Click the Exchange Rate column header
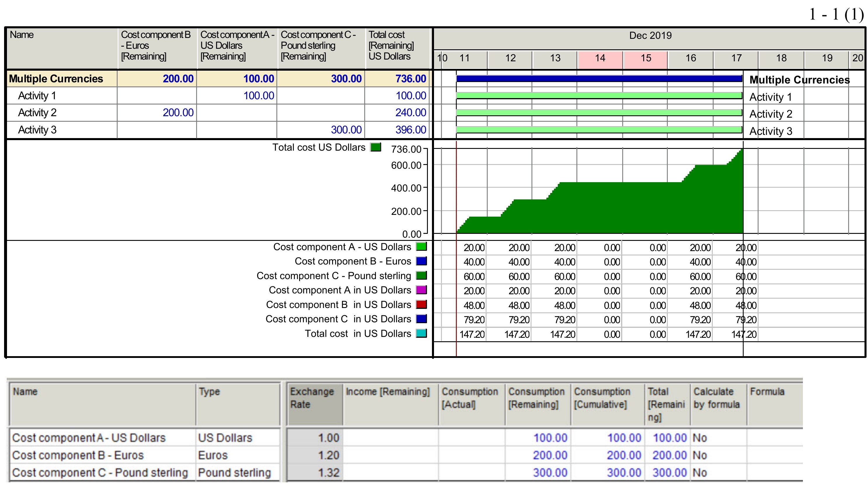 click(x=315, y=404)
